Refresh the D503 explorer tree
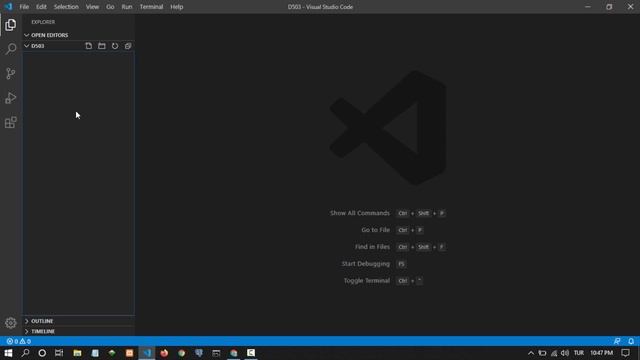The height and width of the screenshot is (360, 640). [115, 46]
